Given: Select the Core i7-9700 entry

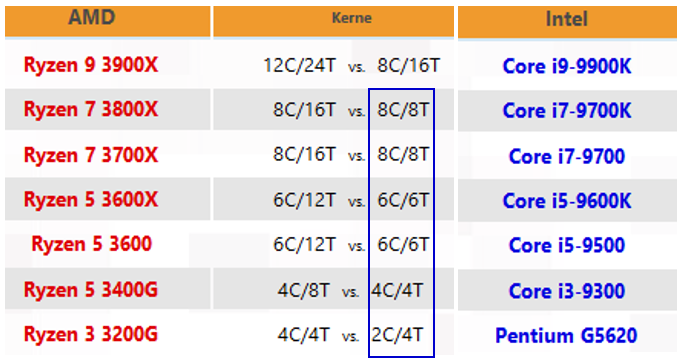Looking at the screenshot, I should coord(567,156).
